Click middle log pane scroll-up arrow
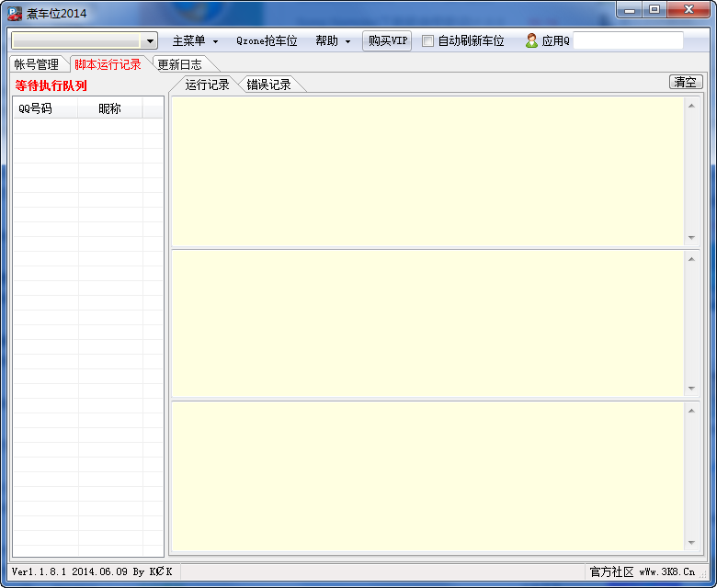This screenshot has height=588, width=717. click(691, 259)
